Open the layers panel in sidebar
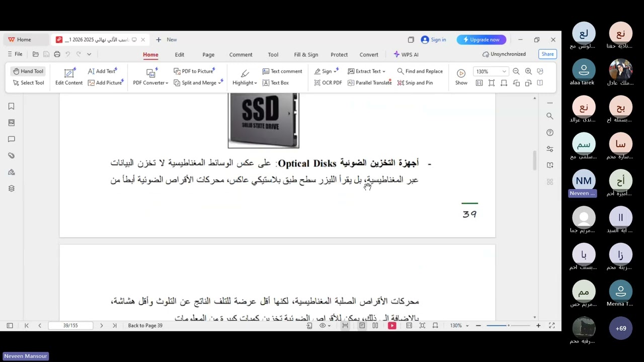644x362 pixels. (x=12, y=189)
